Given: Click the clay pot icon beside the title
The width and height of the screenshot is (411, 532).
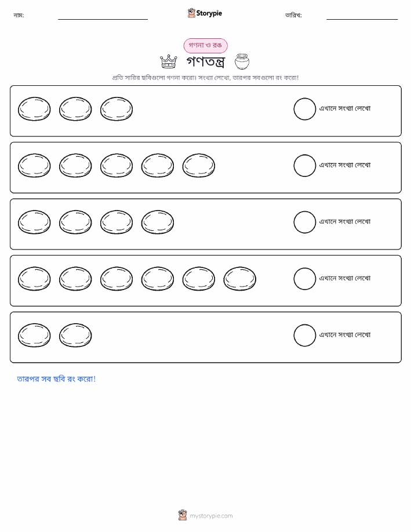Looking at the screenshot, I should (x=242, y=61).
